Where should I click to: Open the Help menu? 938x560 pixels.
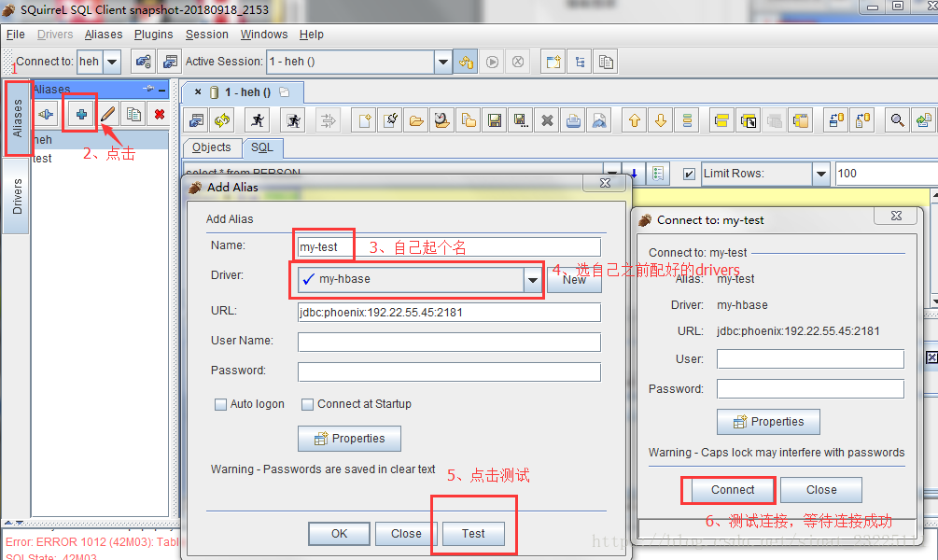click(x=312, y=35)
